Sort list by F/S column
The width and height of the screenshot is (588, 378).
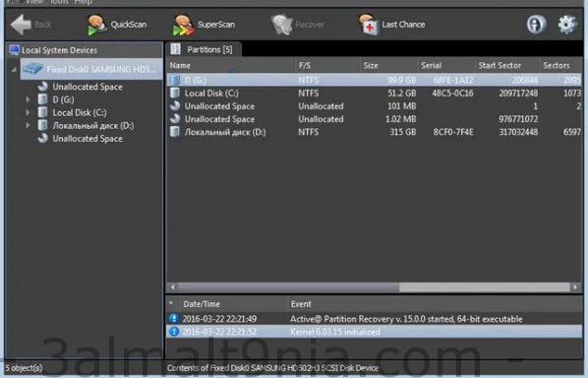click(327, 65)
